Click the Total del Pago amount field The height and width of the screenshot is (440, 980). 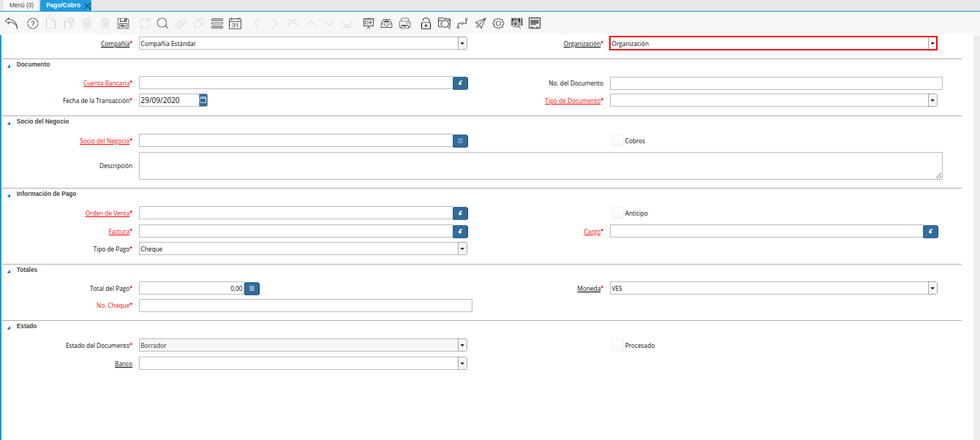[192, 289]
